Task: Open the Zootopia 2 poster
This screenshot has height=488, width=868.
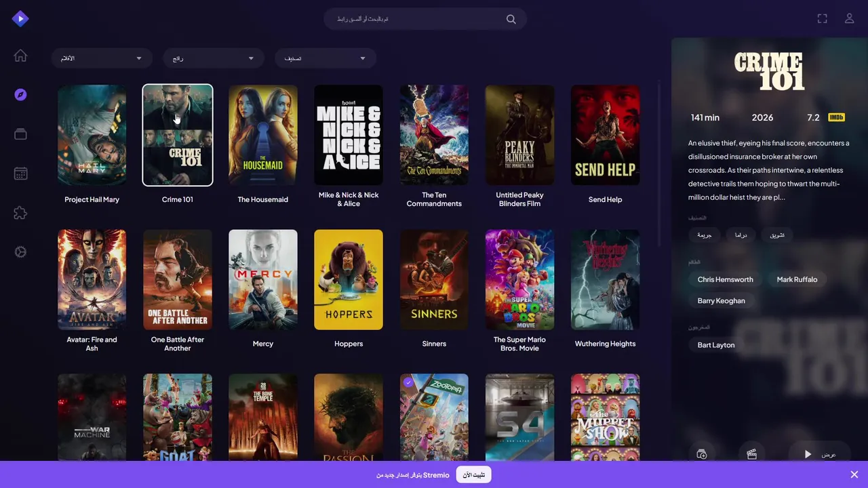Action: [x=434, y=418]
